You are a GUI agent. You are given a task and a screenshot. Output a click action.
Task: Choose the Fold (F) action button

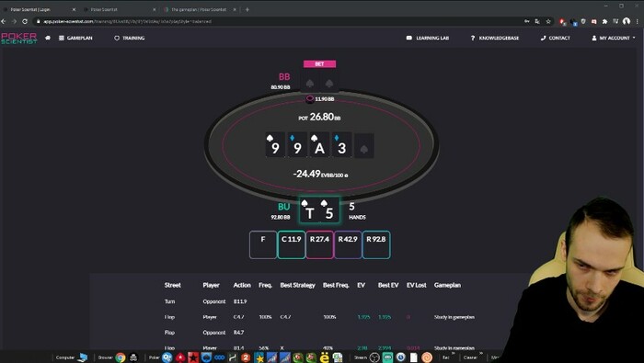(263, 244)
